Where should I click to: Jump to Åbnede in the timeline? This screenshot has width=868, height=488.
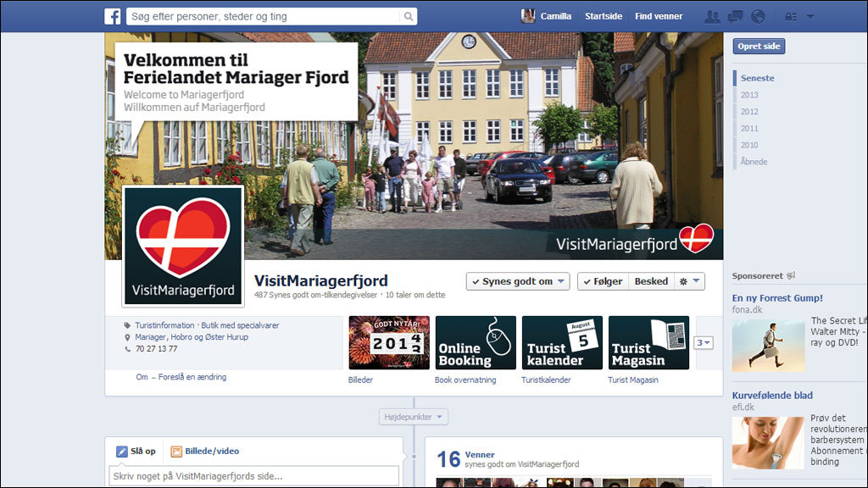tap(754, 162)
